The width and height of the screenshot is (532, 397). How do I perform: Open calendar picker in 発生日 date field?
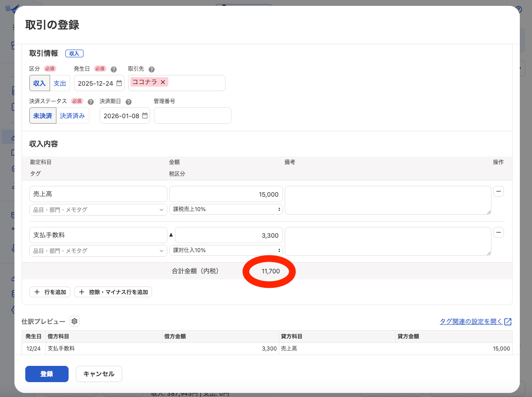pyautogui.click(x=119, y=83)
